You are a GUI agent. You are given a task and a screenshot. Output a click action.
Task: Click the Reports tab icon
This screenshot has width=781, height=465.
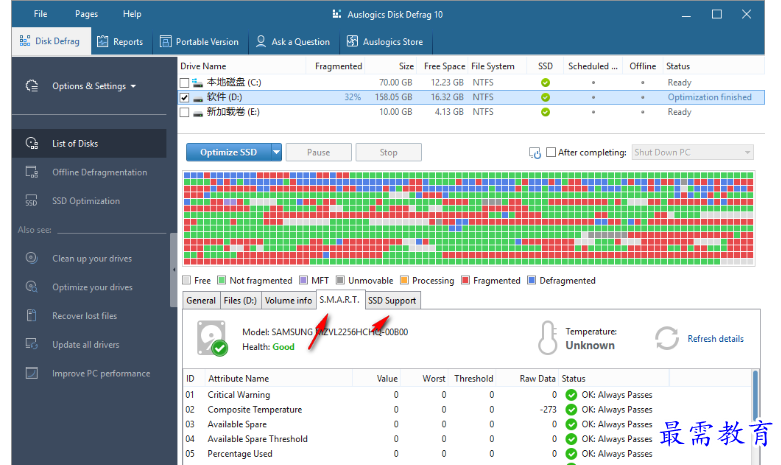(103, 41)
